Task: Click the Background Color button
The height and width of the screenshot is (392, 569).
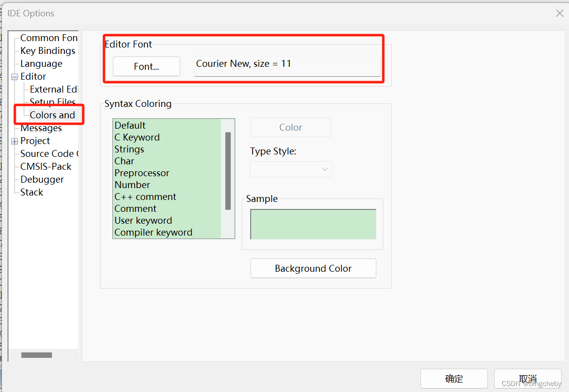Action: coord(313,268)
